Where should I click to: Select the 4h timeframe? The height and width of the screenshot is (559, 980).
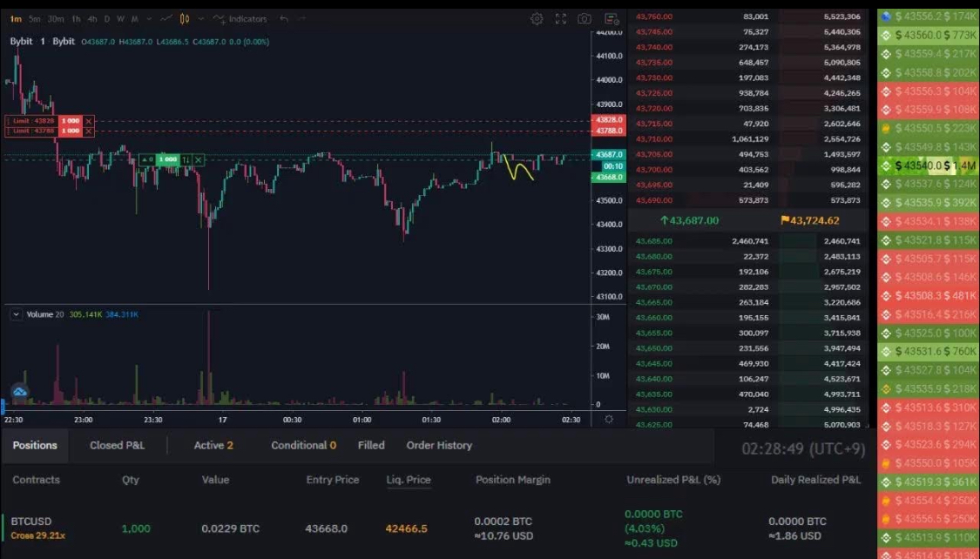91,19
